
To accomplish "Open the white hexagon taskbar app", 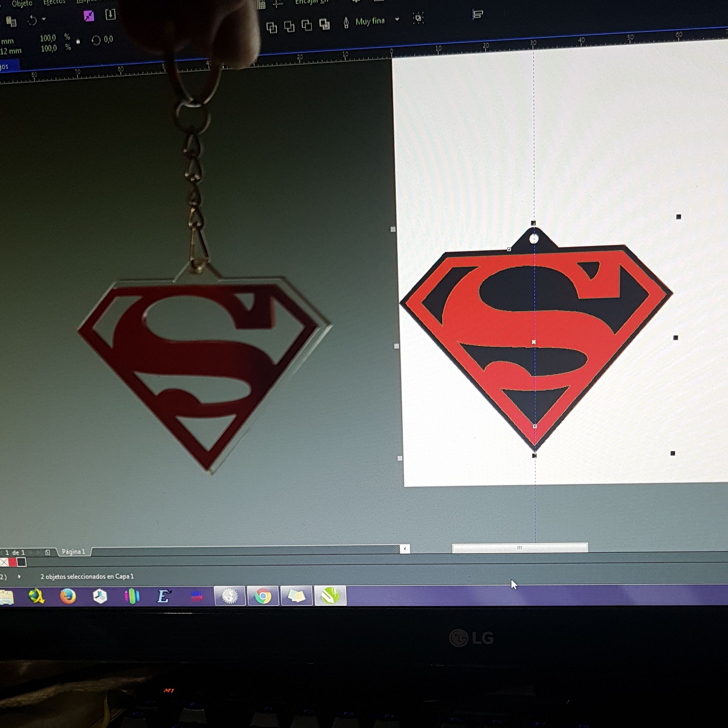I will click(x=100, y=596).
